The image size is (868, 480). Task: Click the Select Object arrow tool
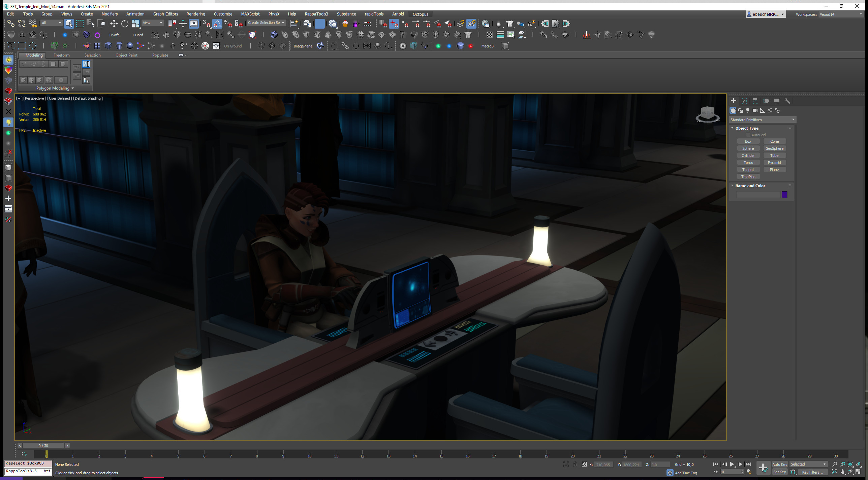69,24
